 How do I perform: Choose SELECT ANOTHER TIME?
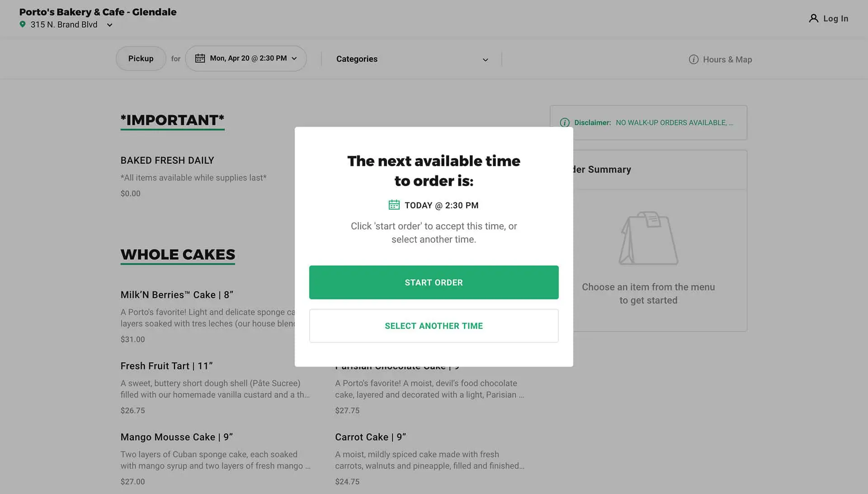click(x=434, y=325)
